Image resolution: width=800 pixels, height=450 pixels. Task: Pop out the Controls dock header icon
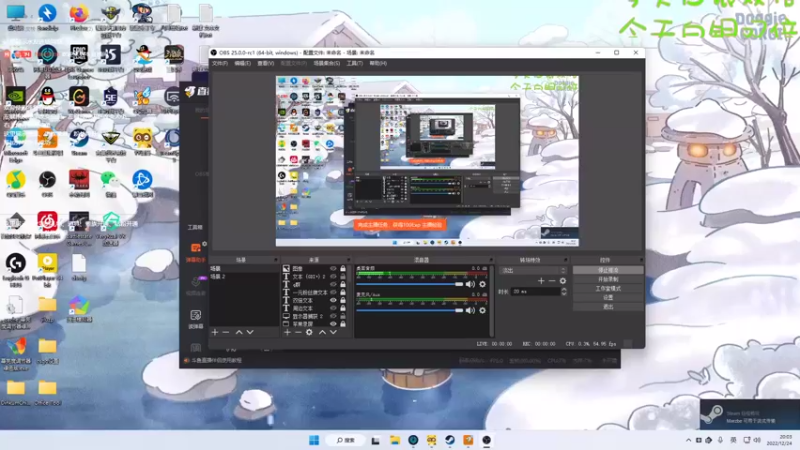(641, 260)
